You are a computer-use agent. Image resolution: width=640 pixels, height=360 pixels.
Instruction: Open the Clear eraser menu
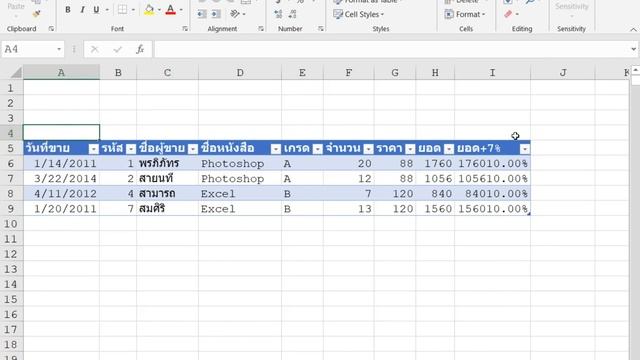(x=511, y=14)
